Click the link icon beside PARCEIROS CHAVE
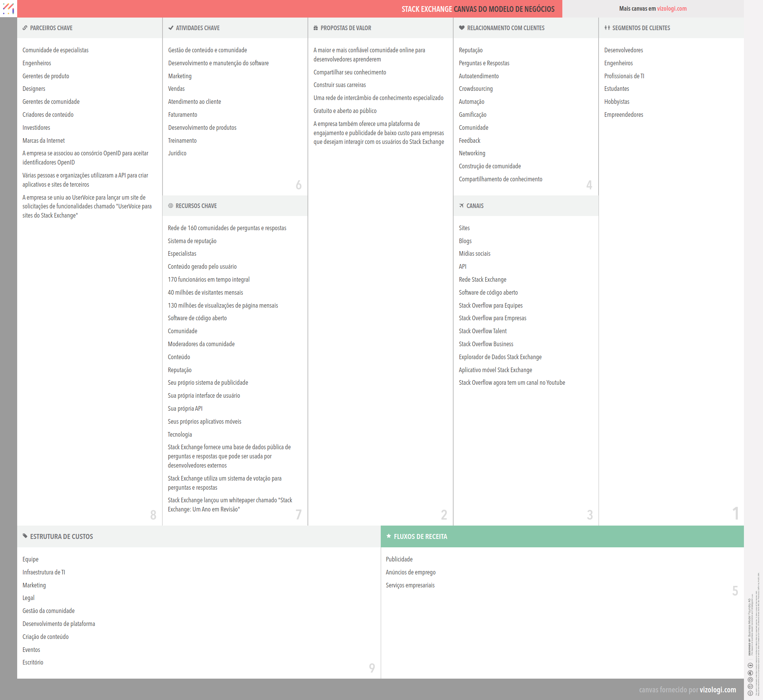 (25, 28)
